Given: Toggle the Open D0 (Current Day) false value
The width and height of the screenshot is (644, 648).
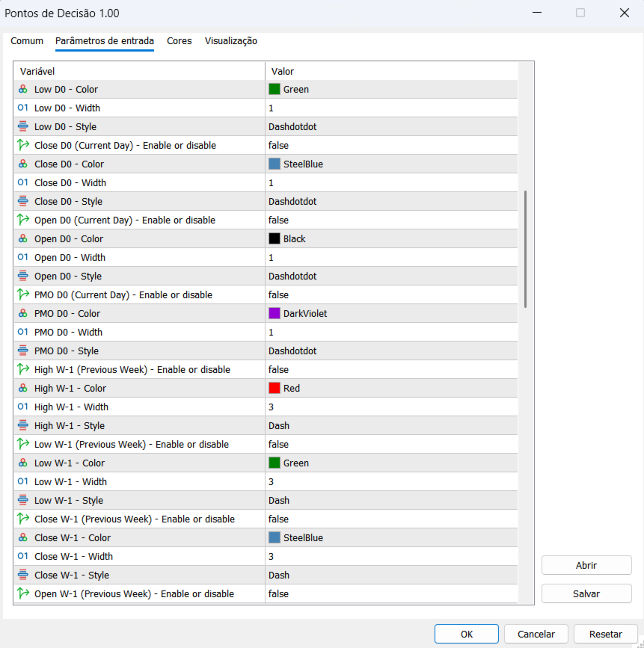Looking at the screenshot, I should click(278, 220).
